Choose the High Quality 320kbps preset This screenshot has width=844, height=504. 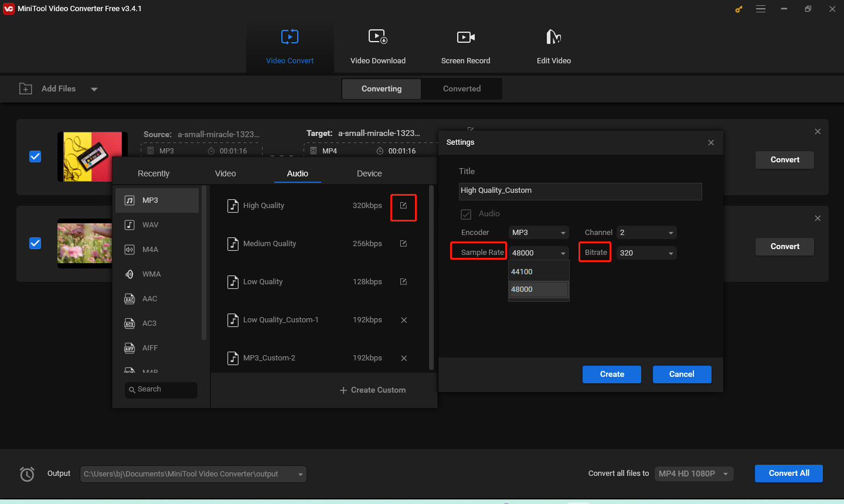[305, 206]
